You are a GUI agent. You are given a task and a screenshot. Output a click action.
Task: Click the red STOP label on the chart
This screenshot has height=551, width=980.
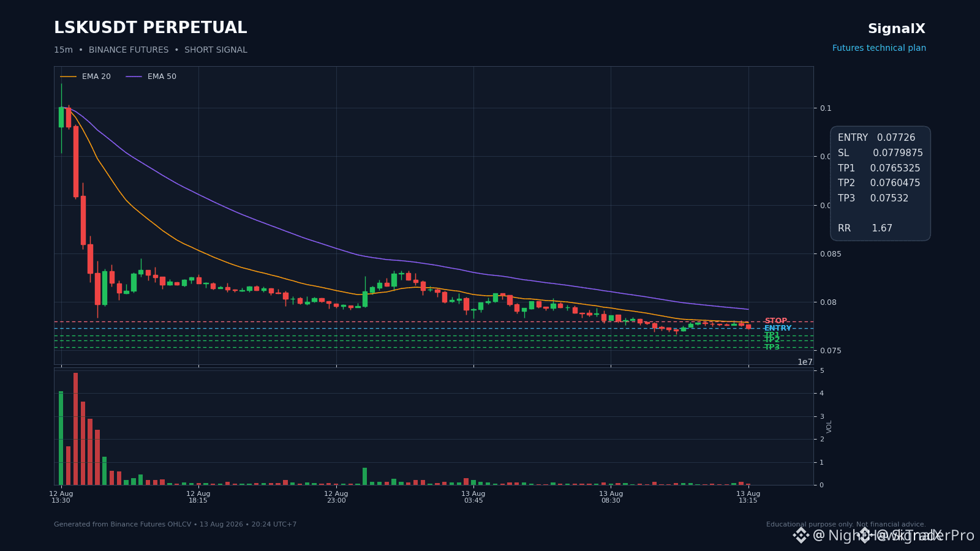[775, 321]
